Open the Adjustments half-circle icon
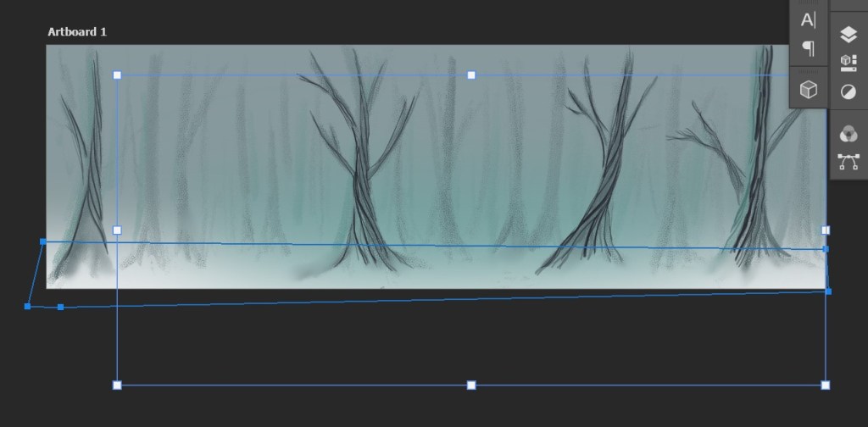Viewport: 868px width, 427px height. coord(848,91)
